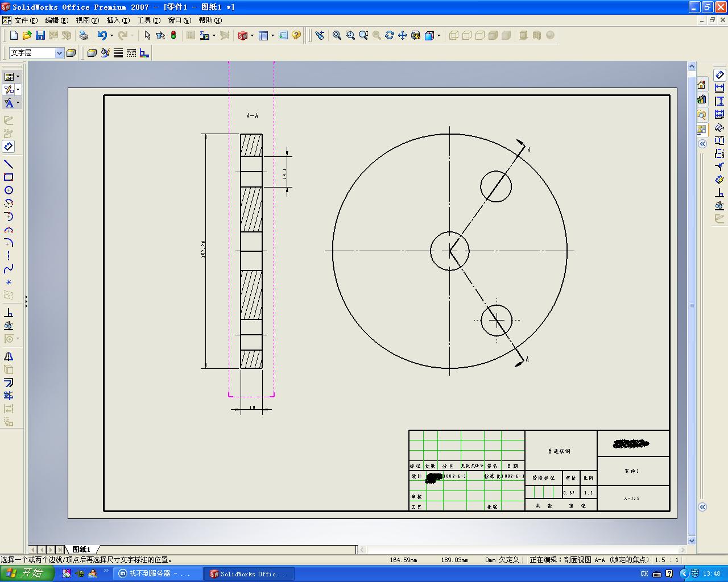728x582 pixels.
Task: Click the Rebuild traffic light icon
Action: click(x=173, y=35)
